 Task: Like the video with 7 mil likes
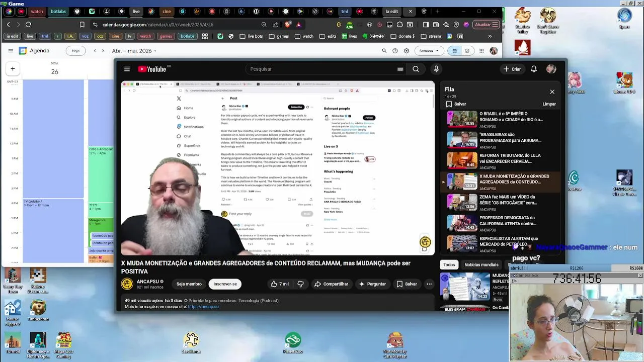coord(280,284)
